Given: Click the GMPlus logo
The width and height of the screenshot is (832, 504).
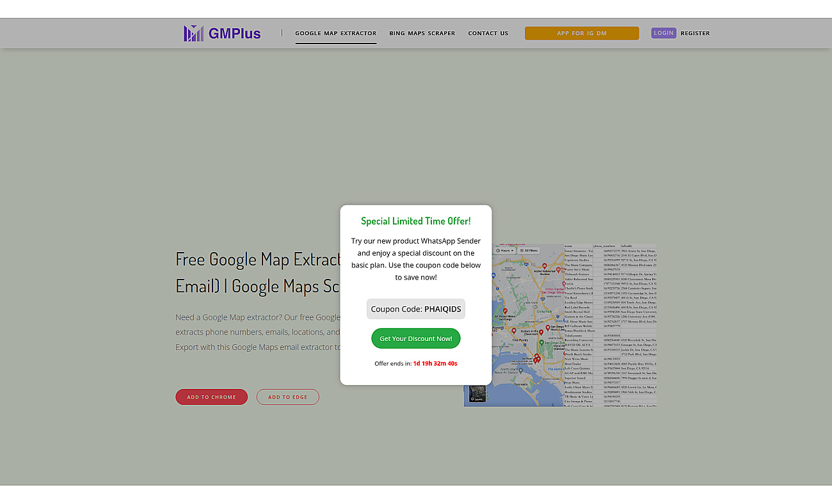Looking at the screenshot, I should pyautogui.click(x=222, y=33).
